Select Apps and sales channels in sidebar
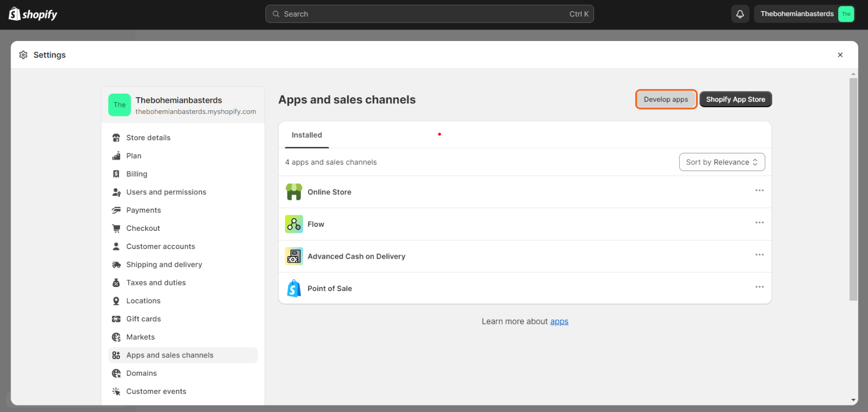Image resolution: width=868 pixels, height=412 pixels. click(x=183, y=355)
